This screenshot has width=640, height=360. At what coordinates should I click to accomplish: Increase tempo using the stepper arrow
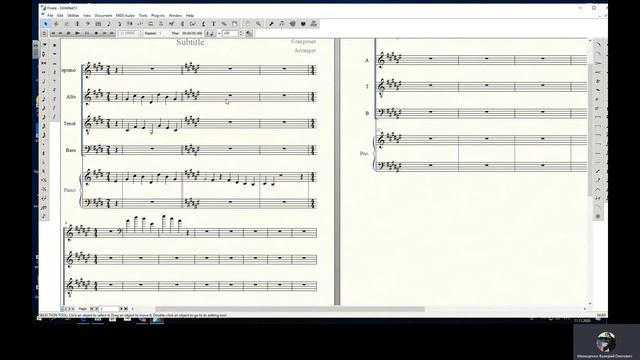pos(241,31)
